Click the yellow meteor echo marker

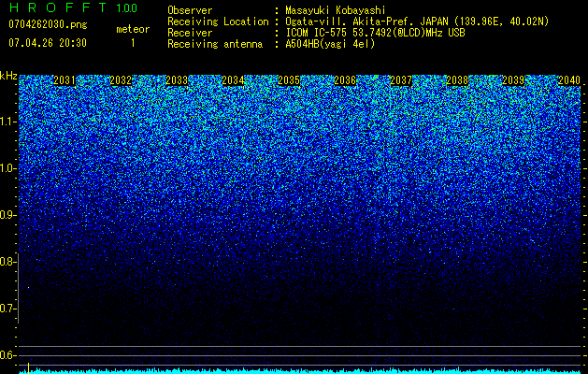tap(28, 367)
